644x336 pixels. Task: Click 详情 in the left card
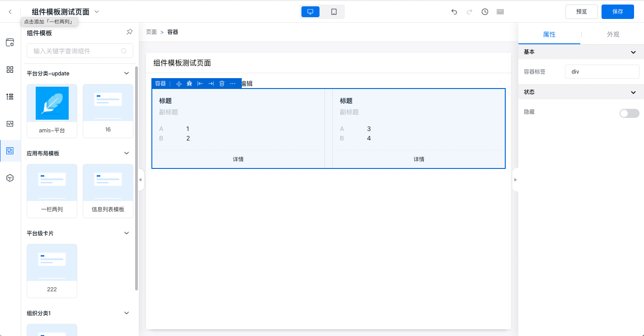(238, 159)
